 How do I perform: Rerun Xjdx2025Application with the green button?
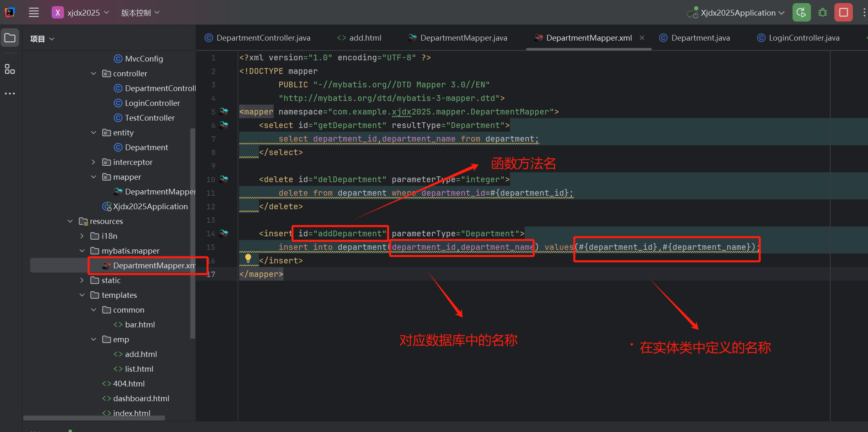pos(801,13)
